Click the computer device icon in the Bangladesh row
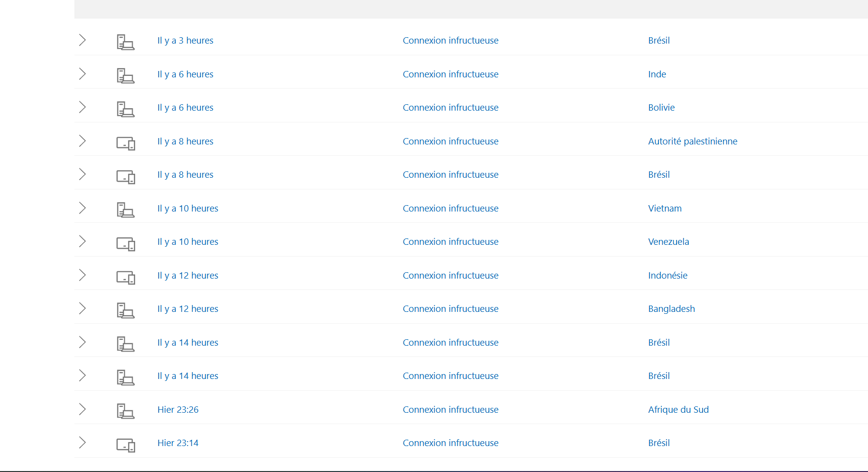The image size is (868, 472). 125,310
